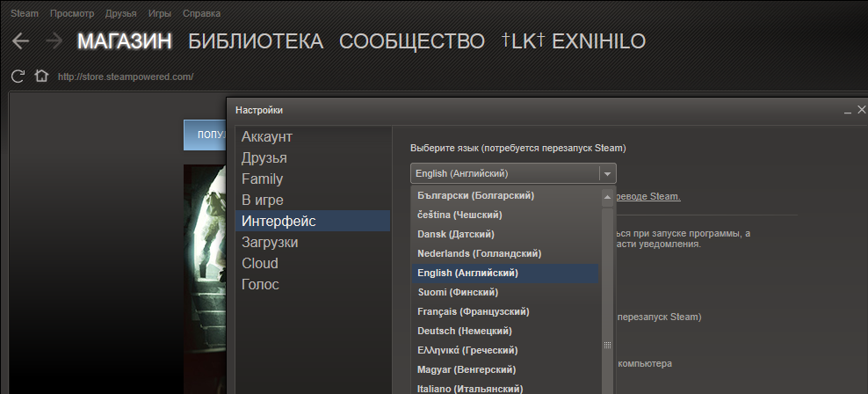This screenshot has width=868, height=394.
Task: Choose Suomi (Финский) from language list
Action: tap(505, 292)
